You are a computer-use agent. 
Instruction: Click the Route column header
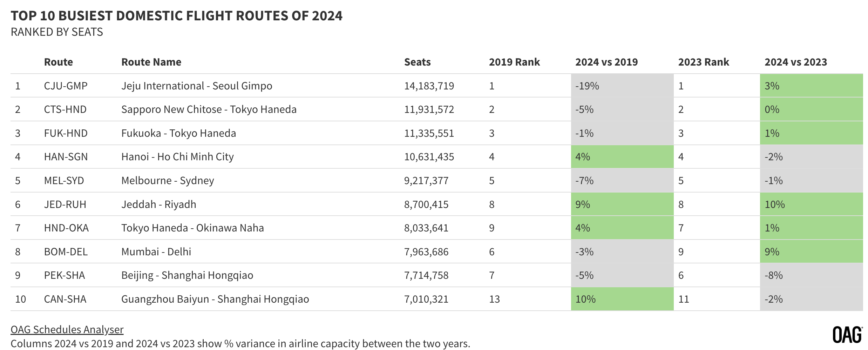(x=58, y=62)
